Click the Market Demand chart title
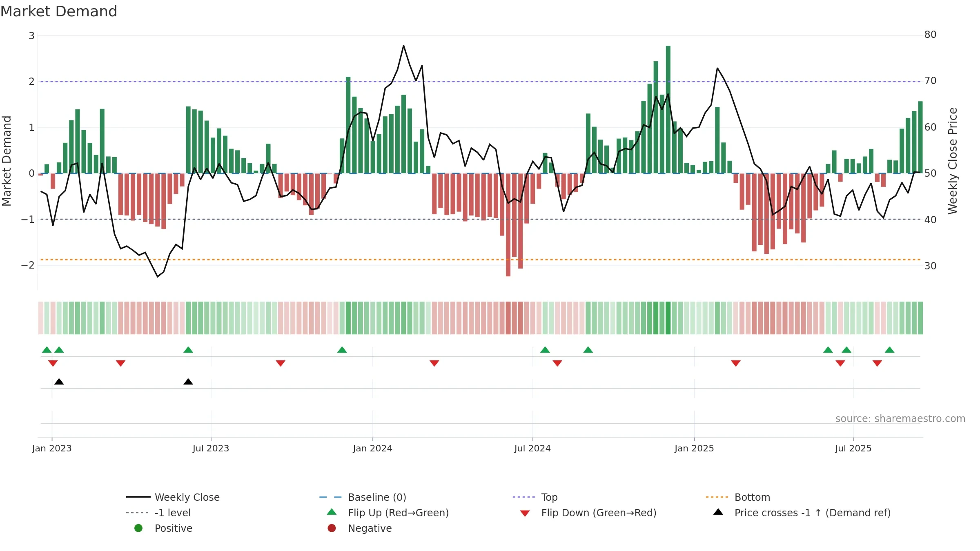 pos(59,11)
